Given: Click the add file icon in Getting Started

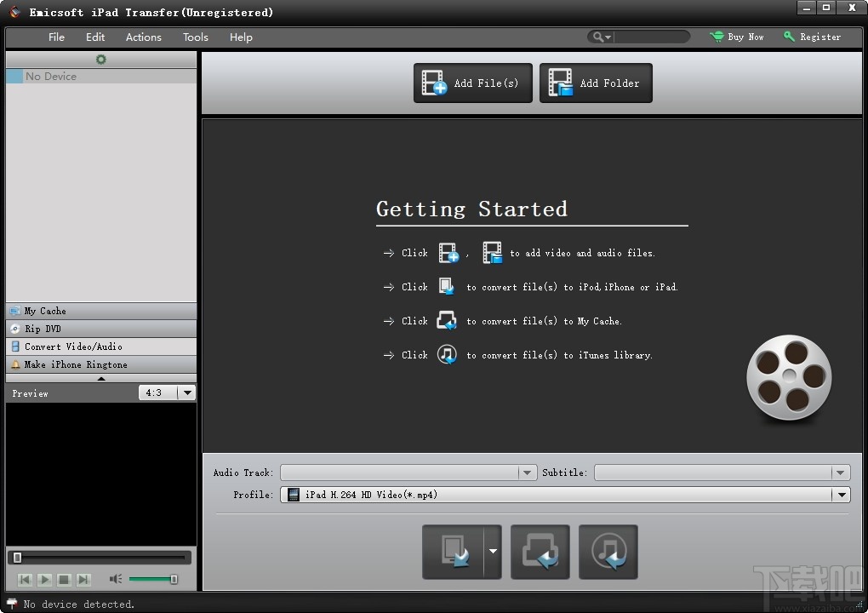Looking at the screenshot, I should [449, 253].
